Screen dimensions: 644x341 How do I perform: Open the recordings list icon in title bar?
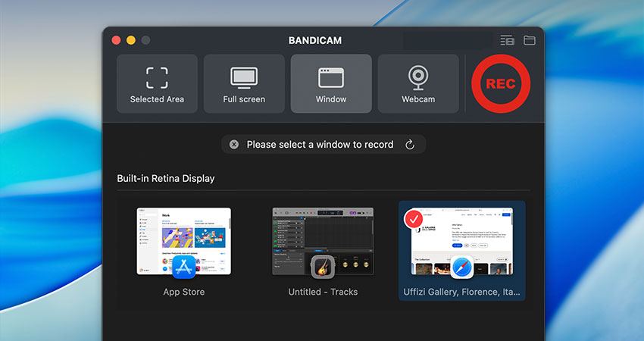[507, 40]
